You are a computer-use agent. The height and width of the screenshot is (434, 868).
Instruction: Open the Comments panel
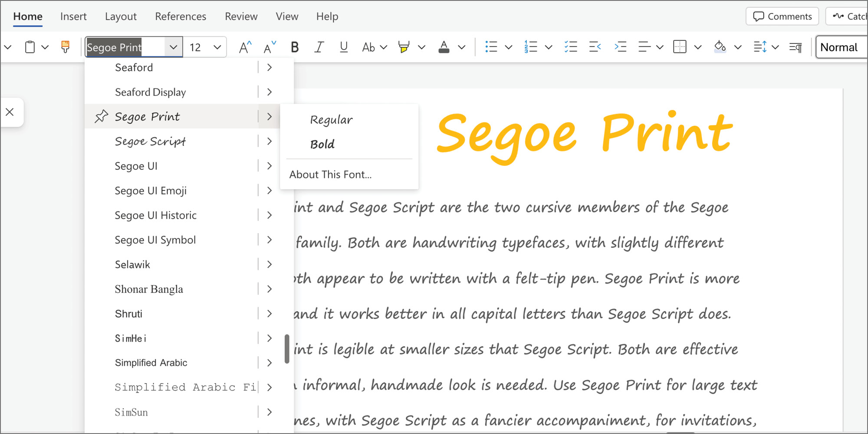click(782, 16)
